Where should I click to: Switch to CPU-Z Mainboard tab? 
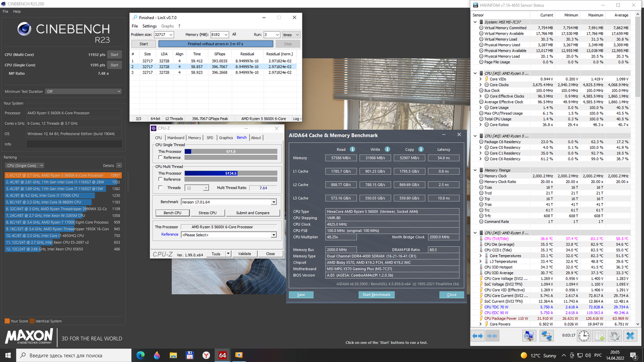click(x=176, y=138)
